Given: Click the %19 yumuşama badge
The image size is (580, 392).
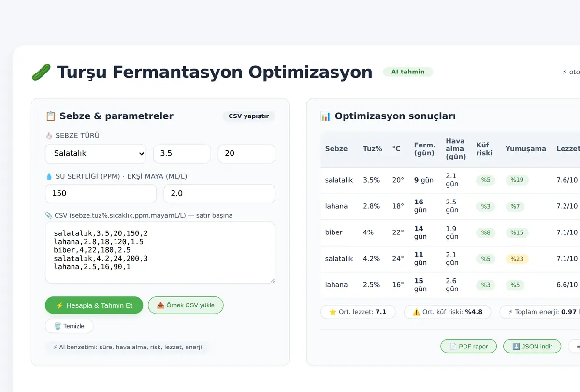Looking at the screenshot, I should click(517, 180).
